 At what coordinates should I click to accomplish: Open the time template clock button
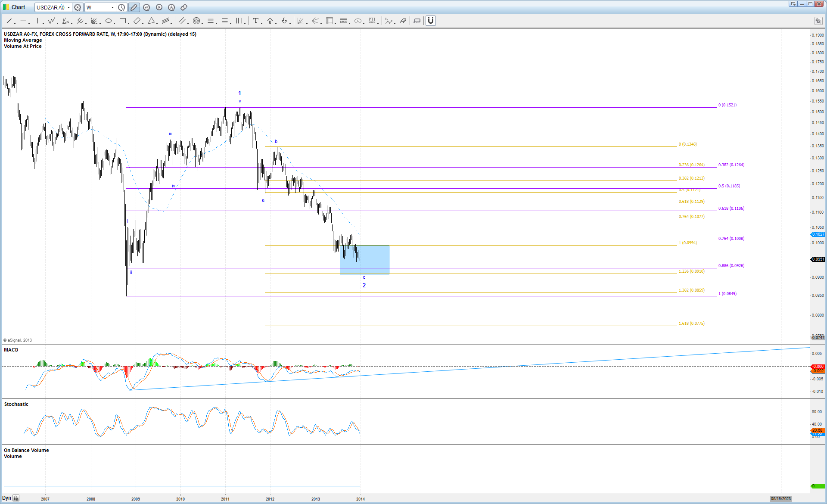pyautogui.click(x=122, y=7)
